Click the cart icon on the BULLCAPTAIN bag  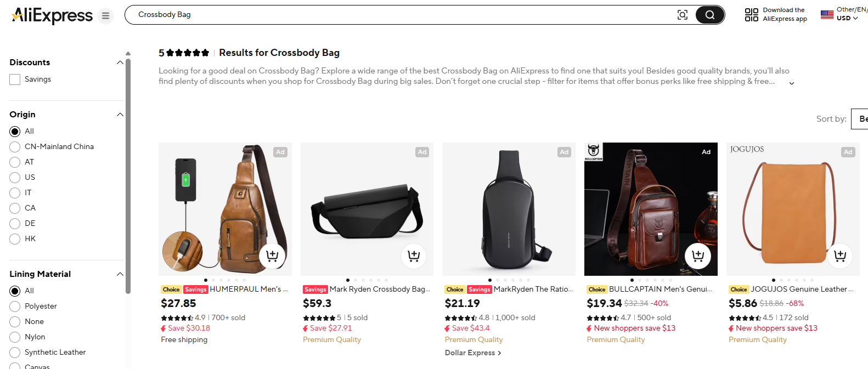tap(698, 256)
